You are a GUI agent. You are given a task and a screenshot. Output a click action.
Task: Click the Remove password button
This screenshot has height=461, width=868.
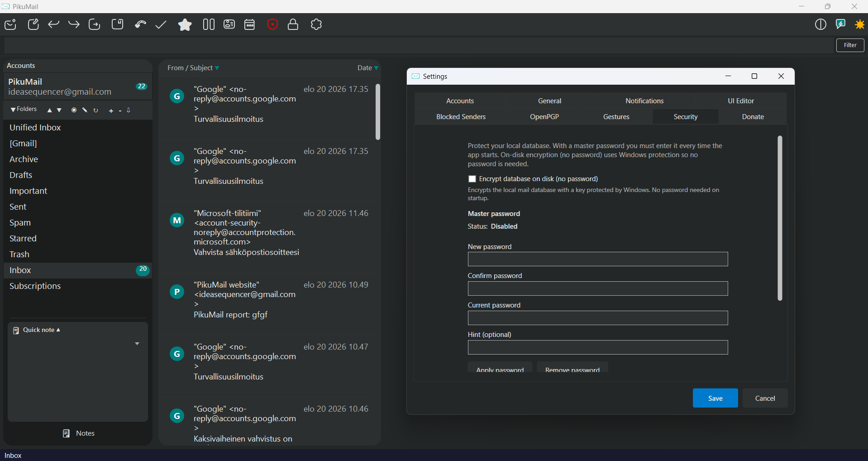[572, 368]
